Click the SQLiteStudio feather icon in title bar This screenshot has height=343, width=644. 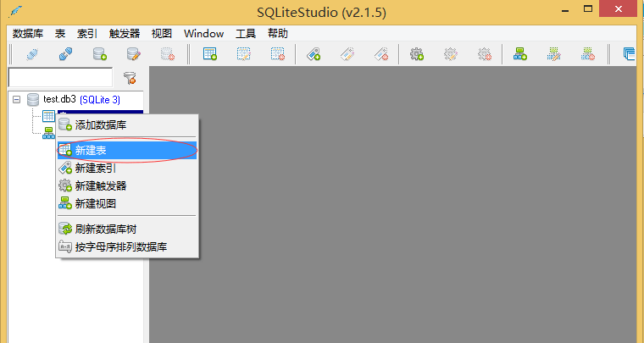click(15, 12)
